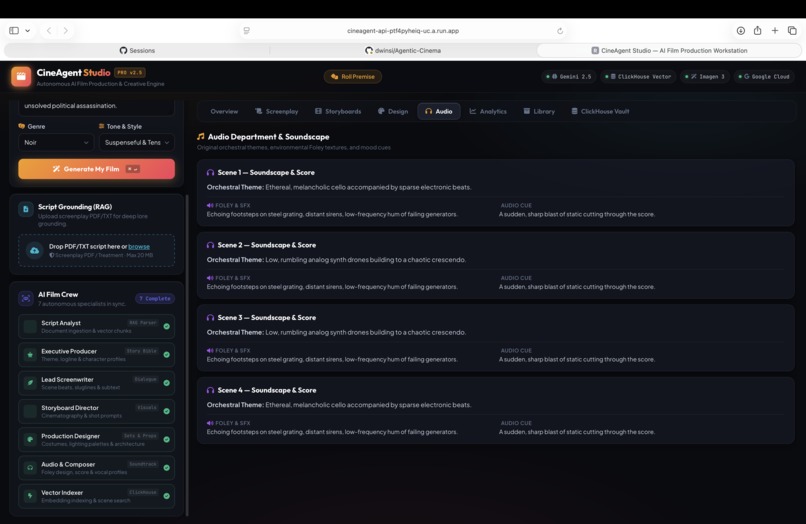Open a new tab with the plus icon

point(775,31)
